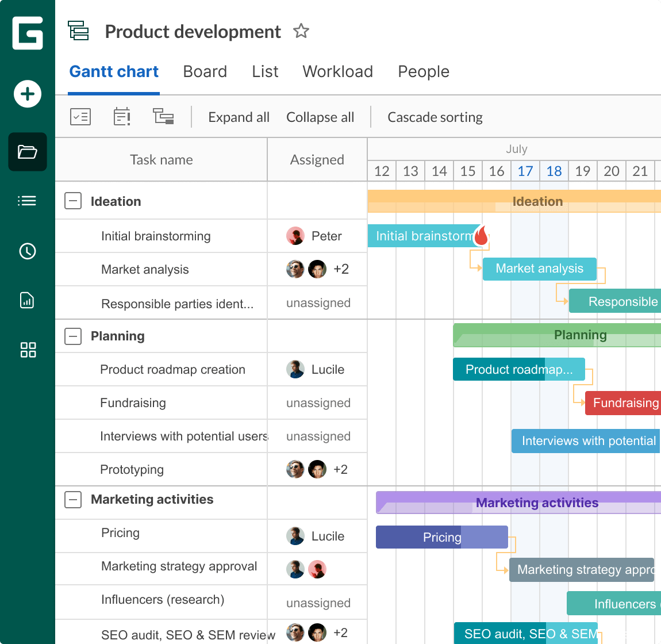Image resolution: width=661 pixels, height=644 pixels.
Task: Open the time log clock icon
Action: (27, 251)
